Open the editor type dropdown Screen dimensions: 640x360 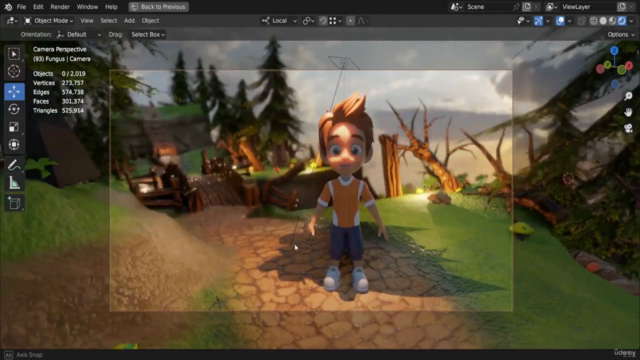[11, 21]
